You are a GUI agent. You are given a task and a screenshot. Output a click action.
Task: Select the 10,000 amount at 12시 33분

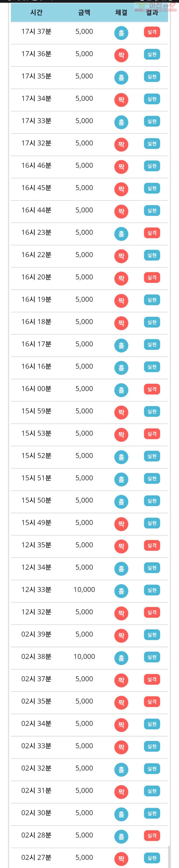(x=84, y=589)
